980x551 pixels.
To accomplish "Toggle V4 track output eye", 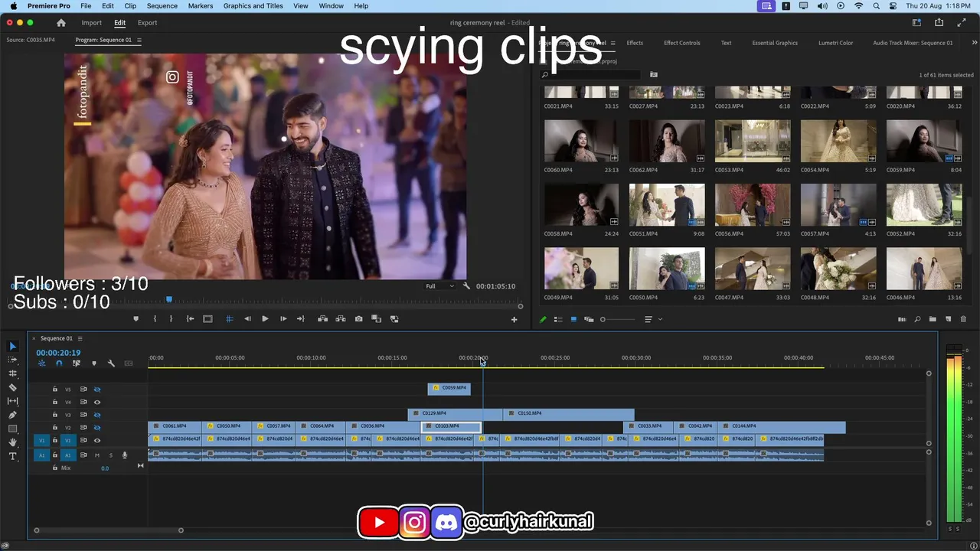I will [x=97, y=403].
